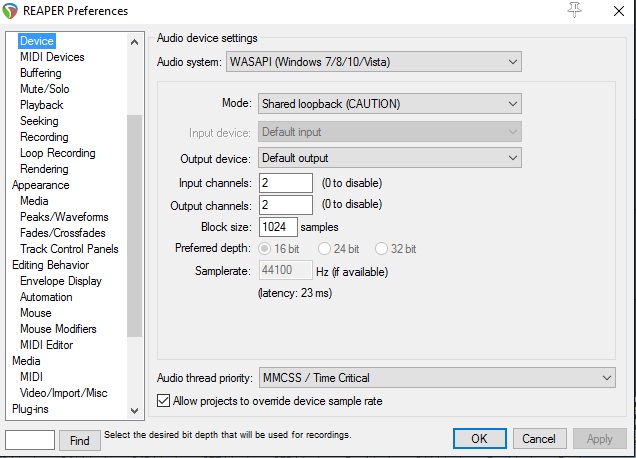This screenshot has width=636, height=458.
Task: Enable Allow projects to override device sample rate
Action: pyautogui.click(x=164, y=401)
